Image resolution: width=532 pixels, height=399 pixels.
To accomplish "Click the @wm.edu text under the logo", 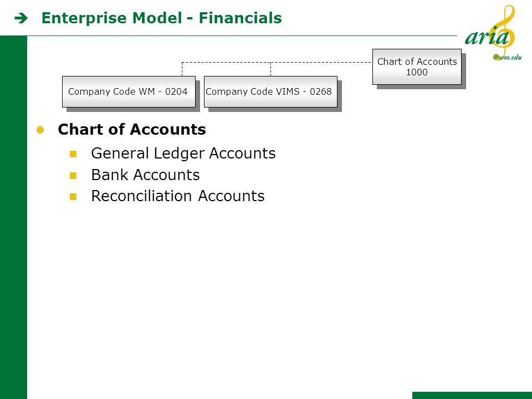I will tap(507, 57).
